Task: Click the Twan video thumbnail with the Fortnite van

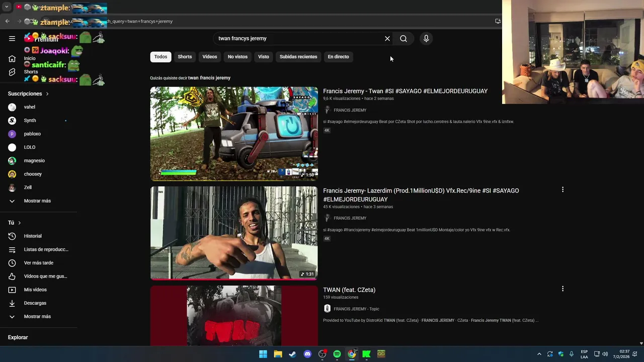Action: point(234,134)
